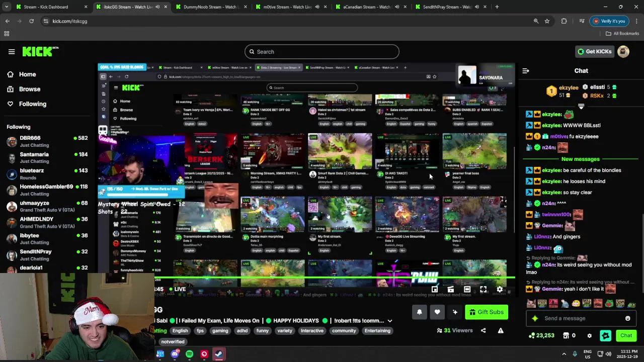The height and width of the screenshot is (362, 644).
Task: Select the community tag
Action: (x=344, y=330)
